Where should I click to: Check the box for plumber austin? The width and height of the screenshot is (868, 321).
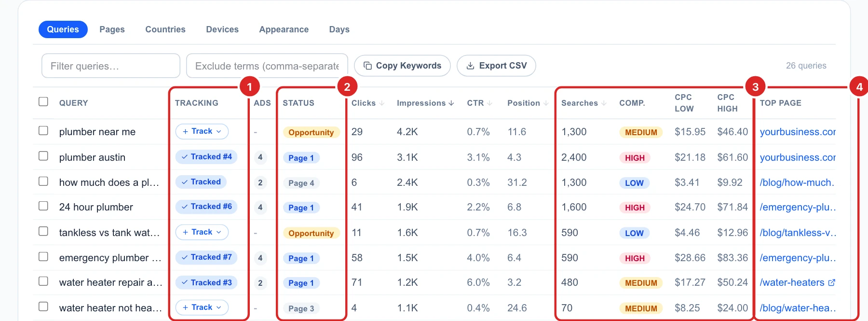click(x=43, y=156)
